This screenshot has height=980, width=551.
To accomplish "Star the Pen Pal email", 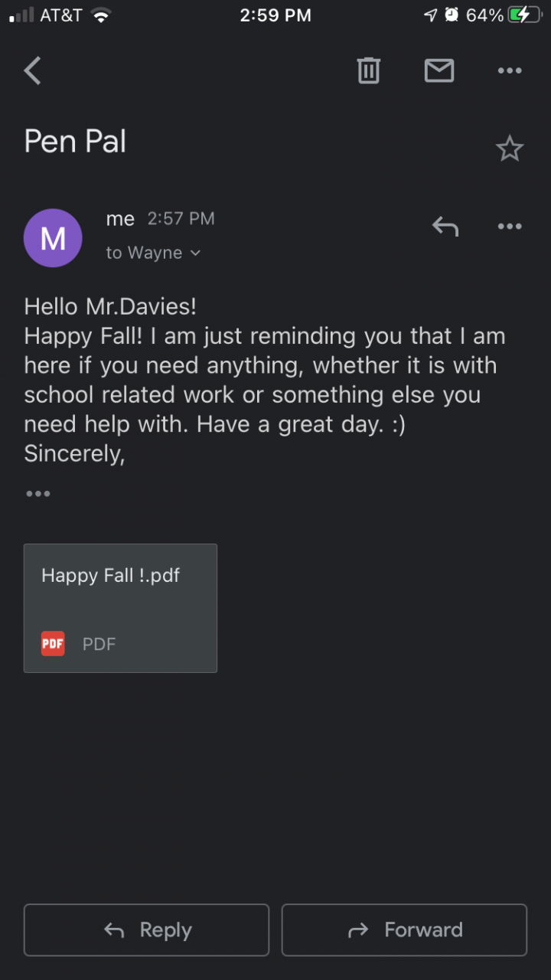I will pyautogui.click(x=510, y=149).
